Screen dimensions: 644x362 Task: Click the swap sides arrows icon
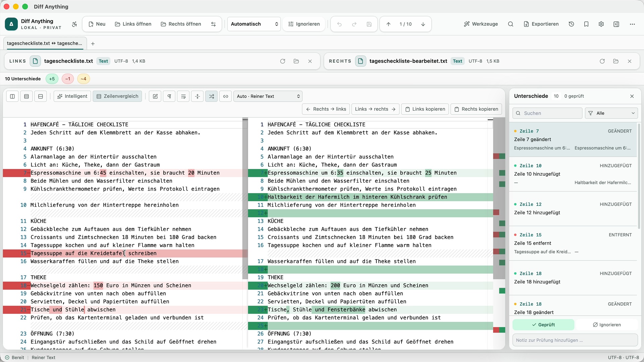point(213,24)
